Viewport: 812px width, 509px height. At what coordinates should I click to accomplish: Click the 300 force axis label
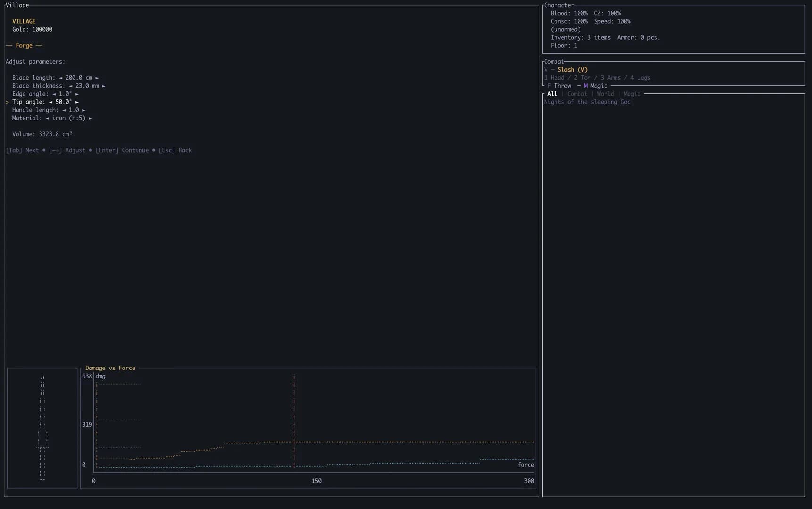click(x=529, y=481)
